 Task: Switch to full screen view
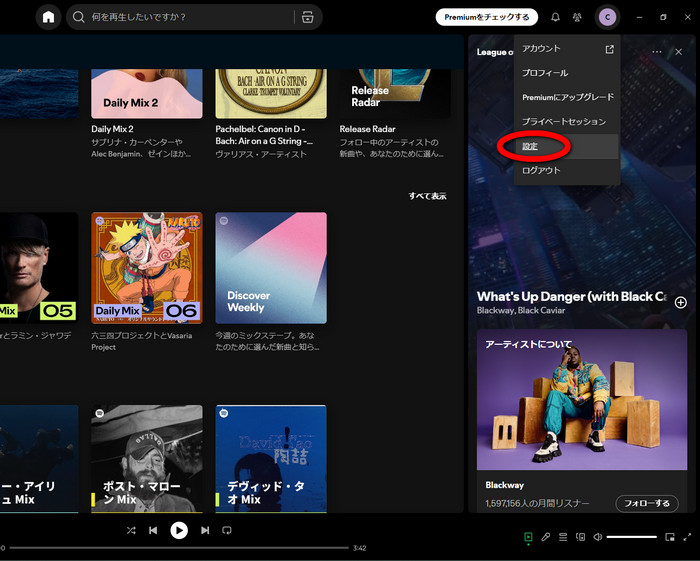[x=687, y=537]
